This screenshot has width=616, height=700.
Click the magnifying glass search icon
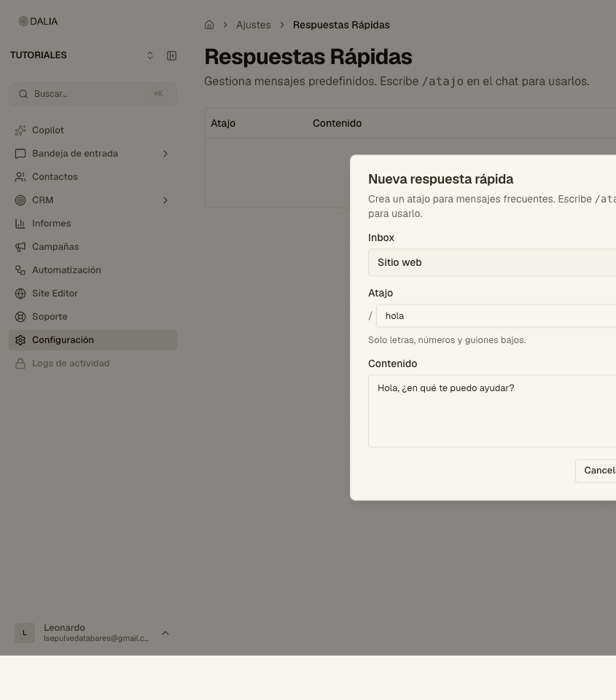pos(23,94)
